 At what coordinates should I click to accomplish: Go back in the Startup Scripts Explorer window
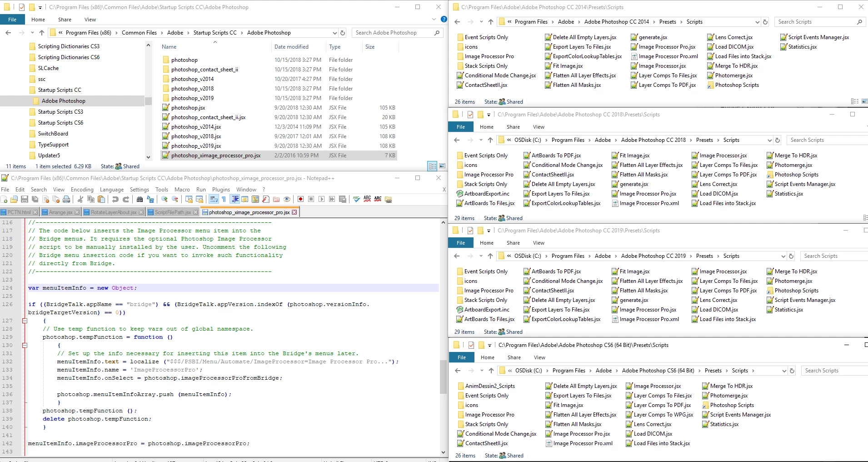click(x=8, y=33)
